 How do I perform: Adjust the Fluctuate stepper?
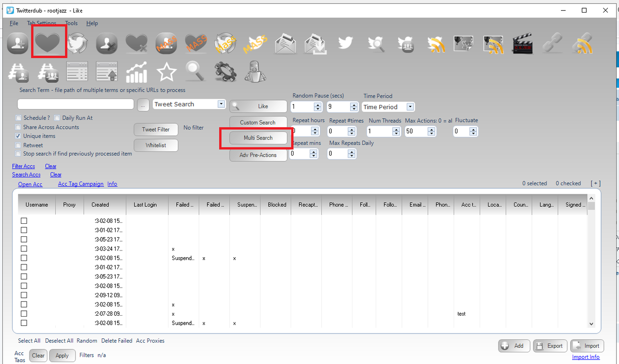(x=473, y=131)
